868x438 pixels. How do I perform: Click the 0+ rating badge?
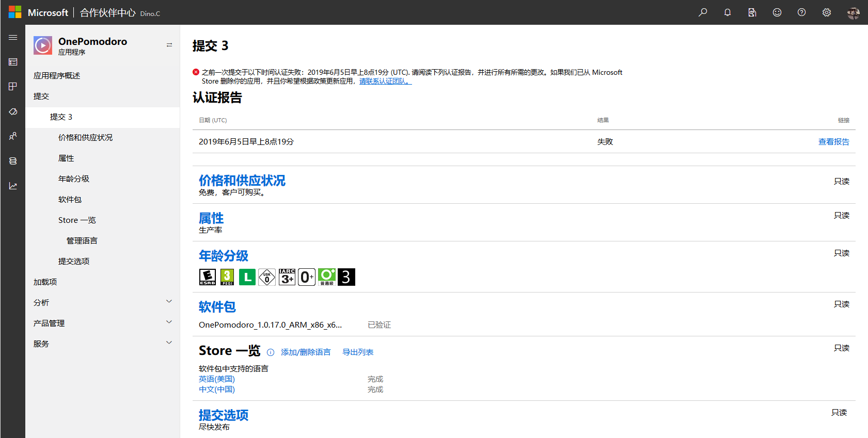[x=307, y=277]
